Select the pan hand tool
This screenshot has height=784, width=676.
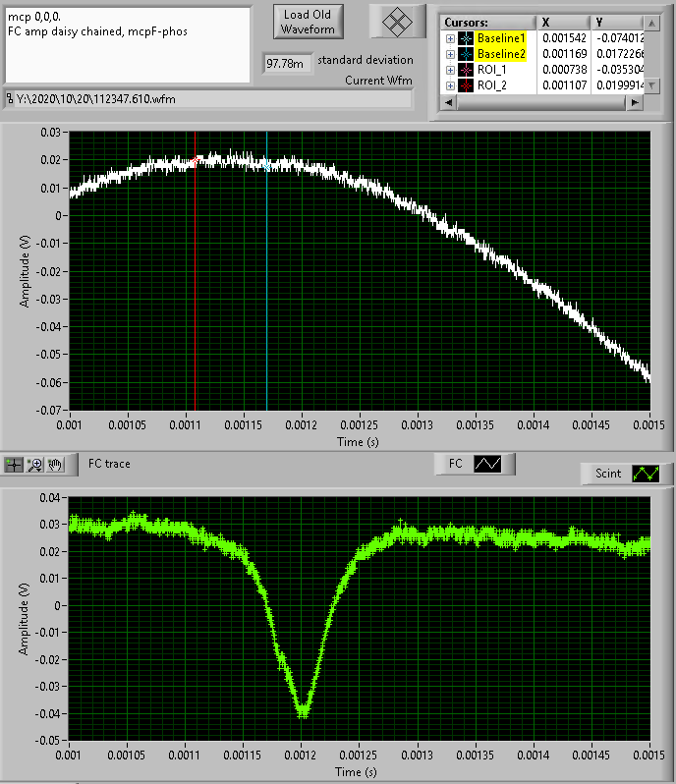[x=55, y=464]
